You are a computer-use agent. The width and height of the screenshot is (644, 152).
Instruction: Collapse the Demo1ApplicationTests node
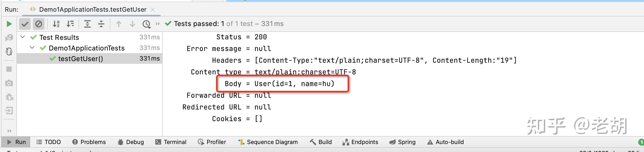[x=32, y=48]
